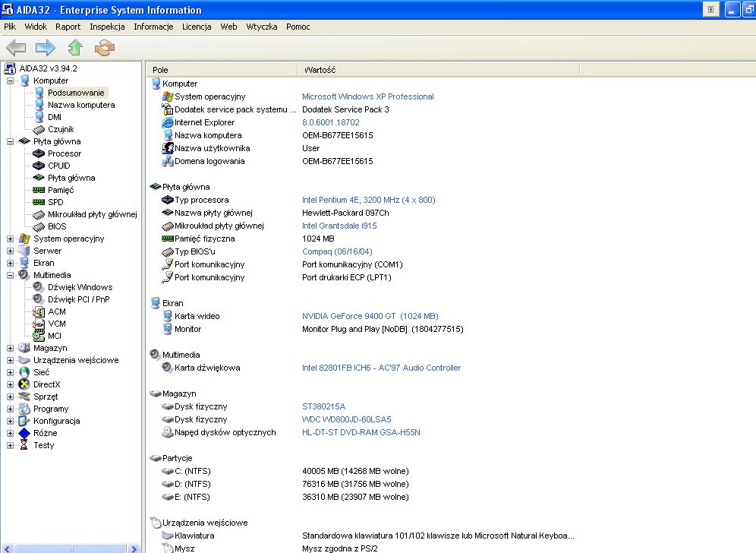The height and width of the screenshot is (553, 756).
Task: Click the Back arrow toolbar icon
Action: (16, 48)
